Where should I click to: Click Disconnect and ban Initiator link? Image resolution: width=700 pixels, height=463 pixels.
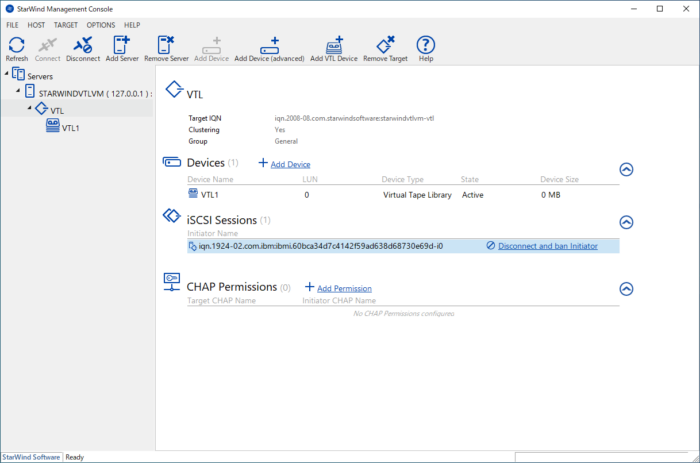(548, 246)
